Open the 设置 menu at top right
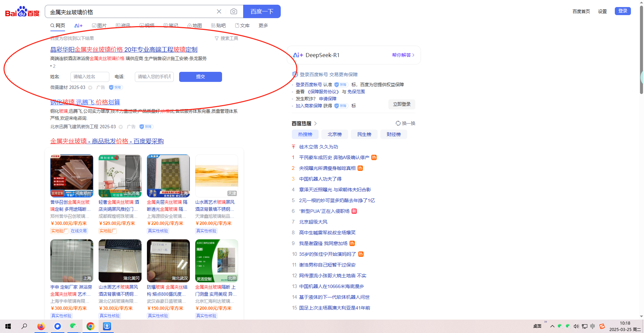644x333 pixels. [602, 11]
